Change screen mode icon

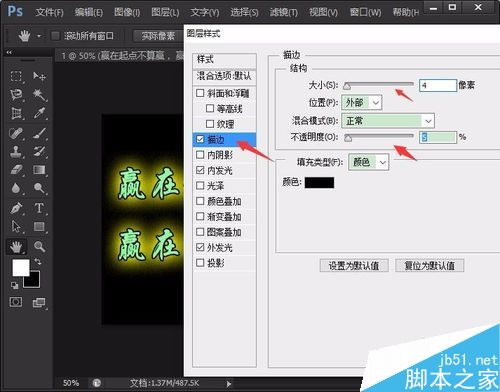(x=39, y=303)
